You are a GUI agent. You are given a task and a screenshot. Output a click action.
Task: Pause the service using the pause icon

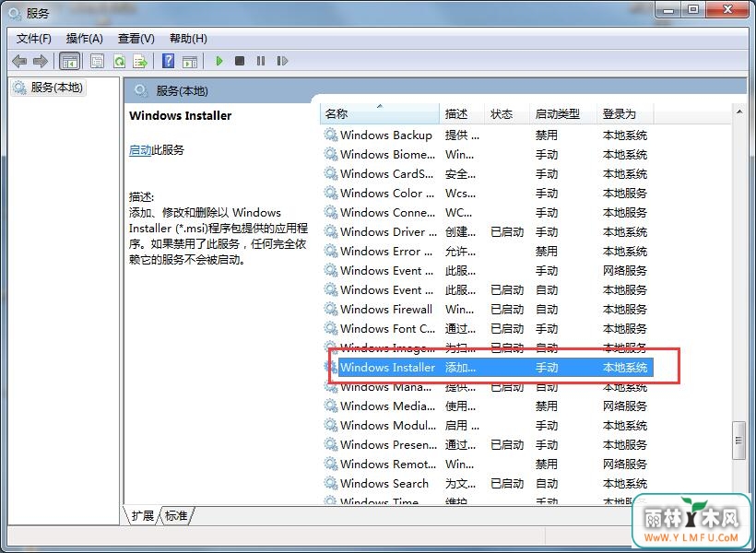(261, 61)
